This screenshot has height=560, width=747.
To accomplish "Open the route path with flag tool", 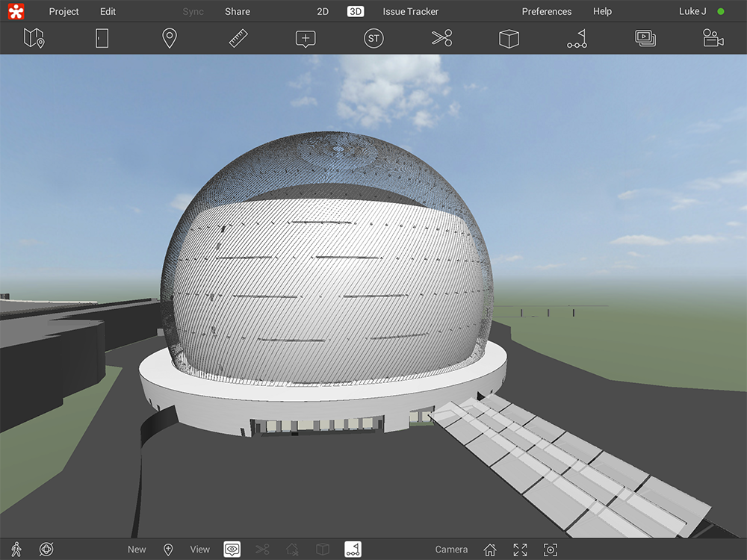I will [577, 39].
